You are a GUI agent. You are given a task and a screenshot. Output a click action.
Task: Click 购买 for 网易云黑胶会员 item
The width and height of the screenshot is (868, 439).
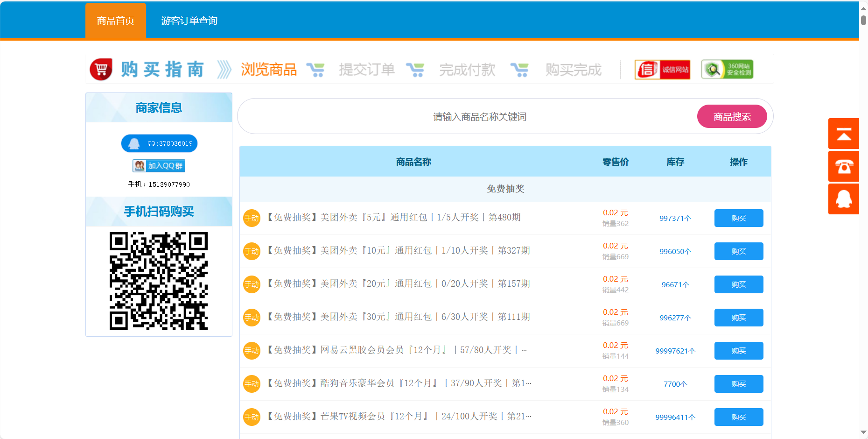[738, 351]
